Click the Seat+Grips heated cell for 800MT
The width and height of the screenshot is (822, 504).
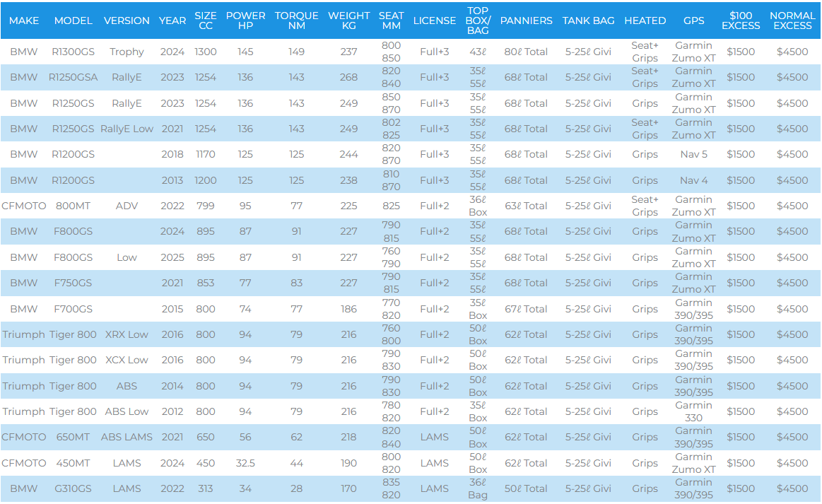click(x=645, y=206)
